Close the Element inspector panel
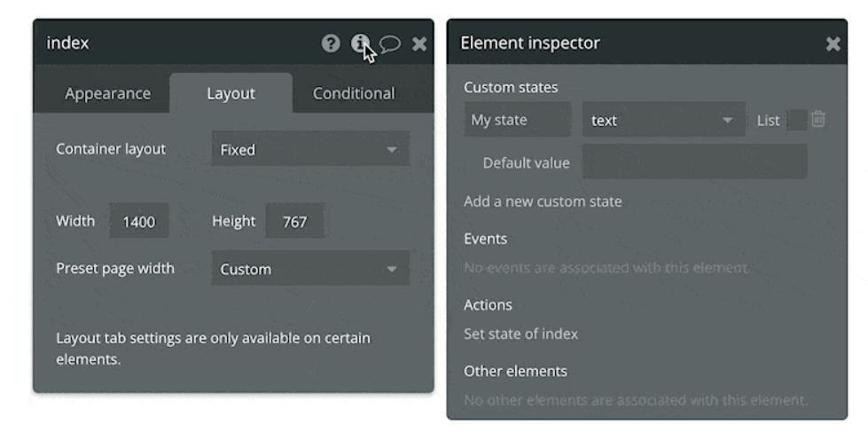This screenshot has height=440, width=868. click(833, 43)
